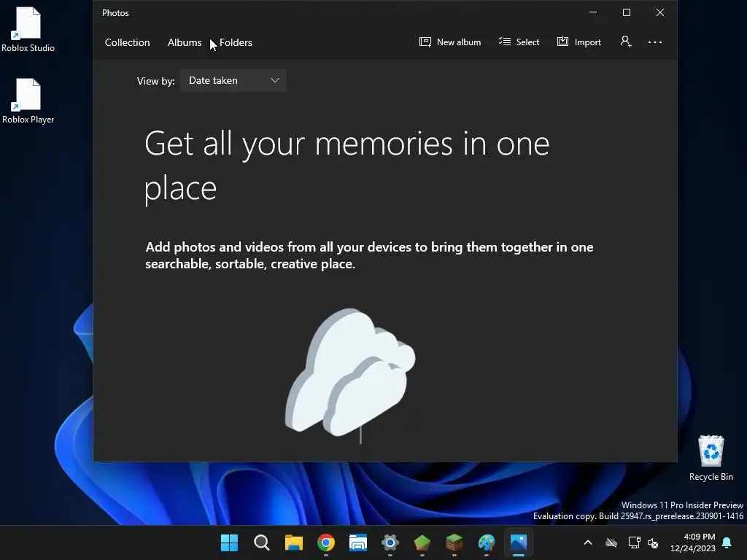This screenshot has width=747, height=560.
Task: Open the blue file manager taskbar app
Action: (358, 542)
